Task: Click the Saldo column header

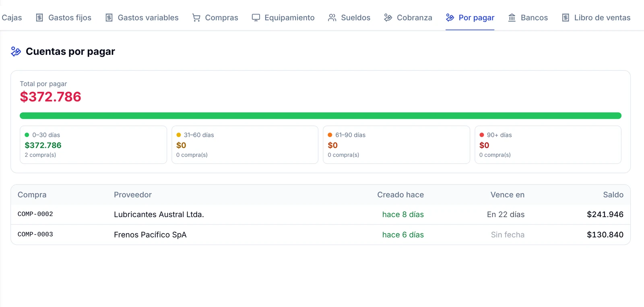Action: click(613, 195)
